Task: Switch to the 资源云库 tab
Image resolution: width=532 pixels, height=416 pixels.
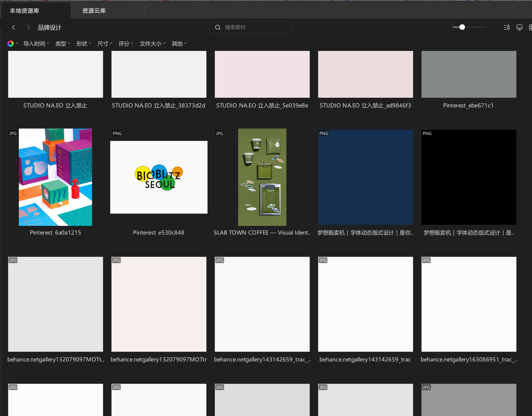Action: coord(94,11)
